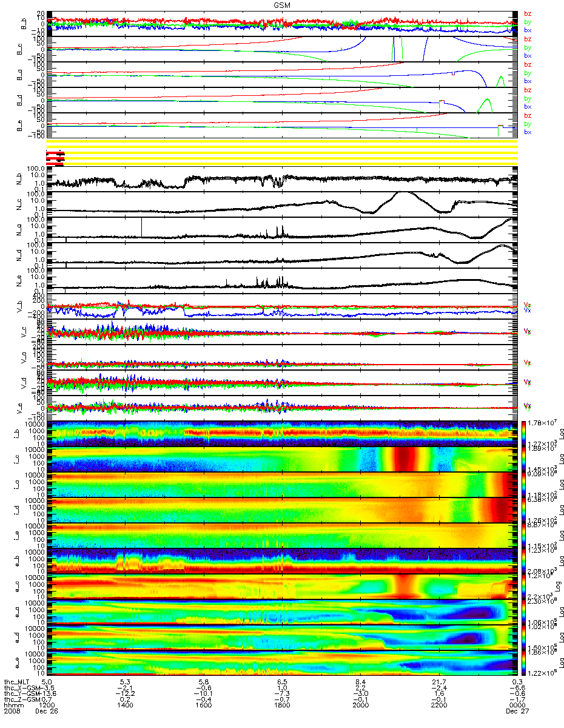Click the GSM title above the plots
This screenshot has height=728, width=564.
(281, 4)
